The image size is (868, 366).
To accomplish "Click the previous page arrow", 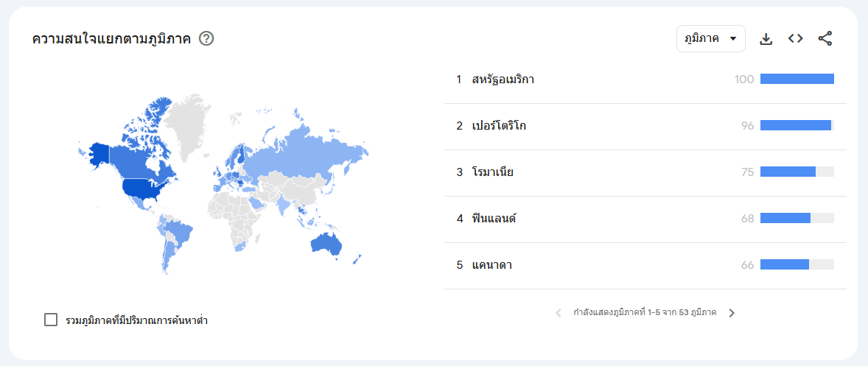I will click(558, 313).
